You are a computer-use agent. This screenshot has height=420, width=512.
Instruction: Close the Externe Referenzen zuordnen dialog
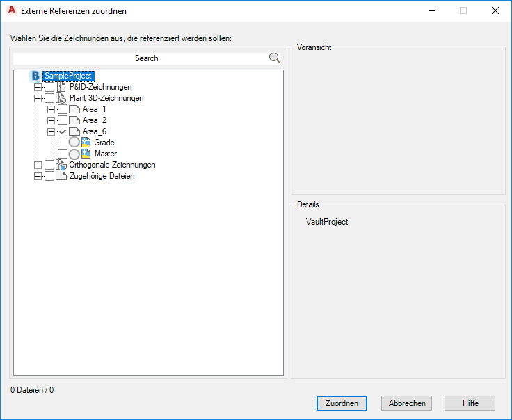pyautogui.click(x=495, y=10)
